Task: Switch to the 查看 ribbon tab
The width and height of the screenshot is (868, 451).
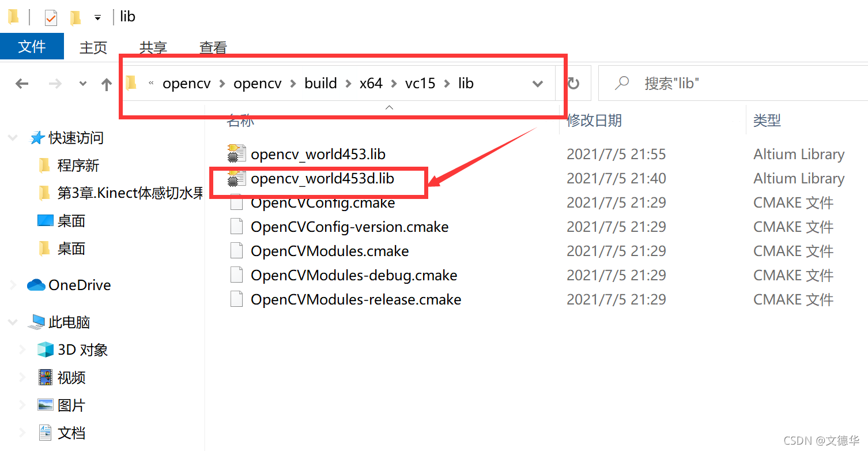Action: 213,48
